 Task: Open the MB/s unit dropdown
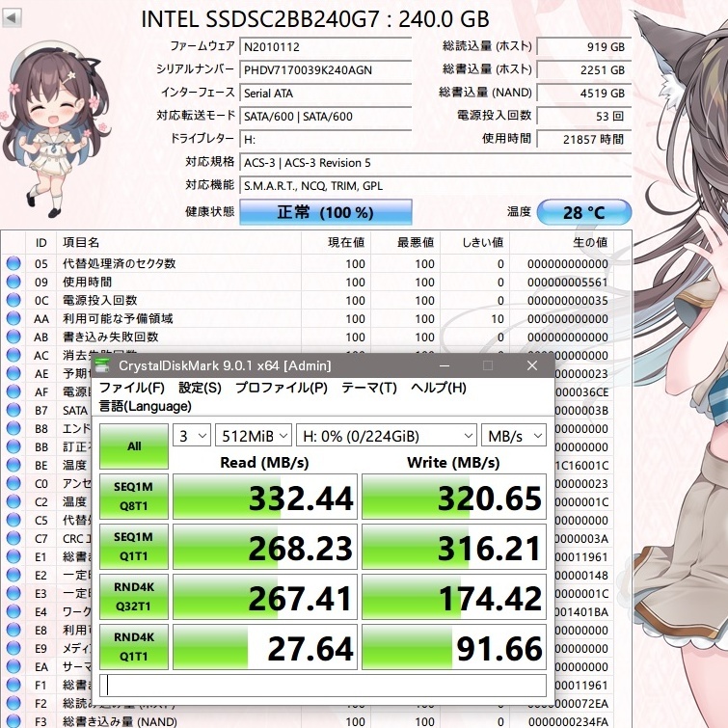(x=514, y=436)
